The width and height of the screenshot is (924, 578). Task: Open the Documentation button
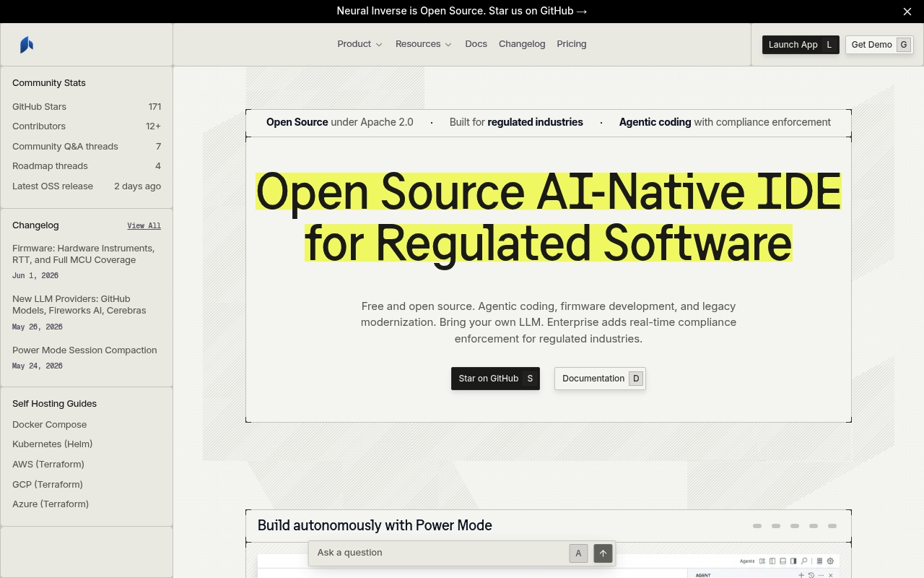click(600, 379)
